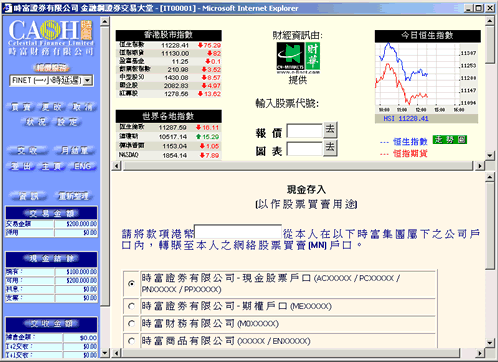The image size is (498, 362).
Task: Switch language with ENG button
Action: [82, 166]
